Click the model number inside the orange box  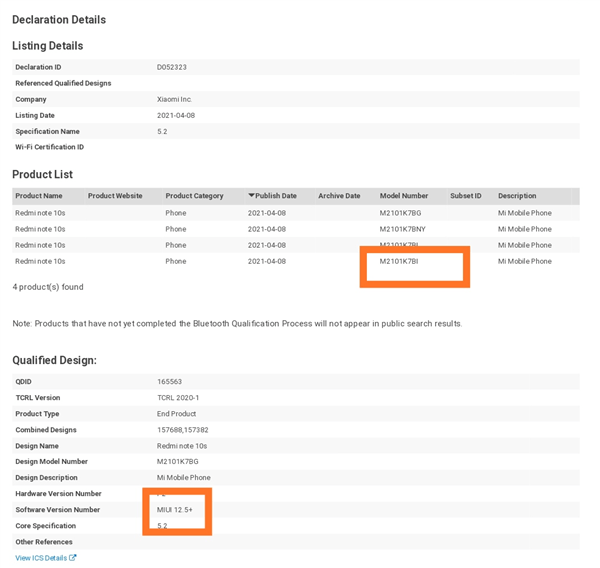tap(399, 261)
